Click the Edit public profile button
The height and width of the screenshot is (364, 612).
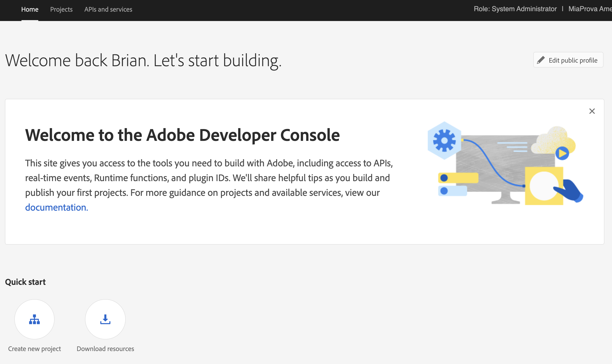pyautogui.click(x=568, y=60)
